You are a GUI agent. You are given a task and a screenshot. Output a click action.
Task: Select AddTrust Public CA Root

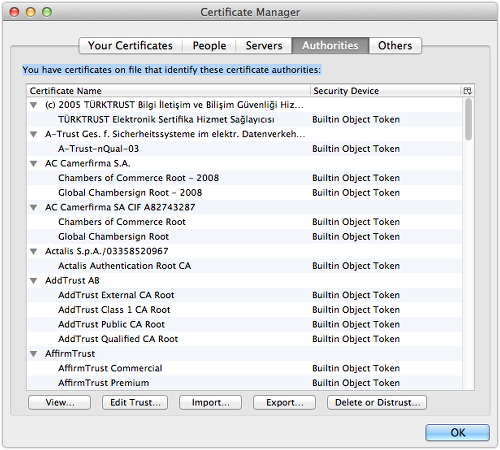click(x=244, y=324)
